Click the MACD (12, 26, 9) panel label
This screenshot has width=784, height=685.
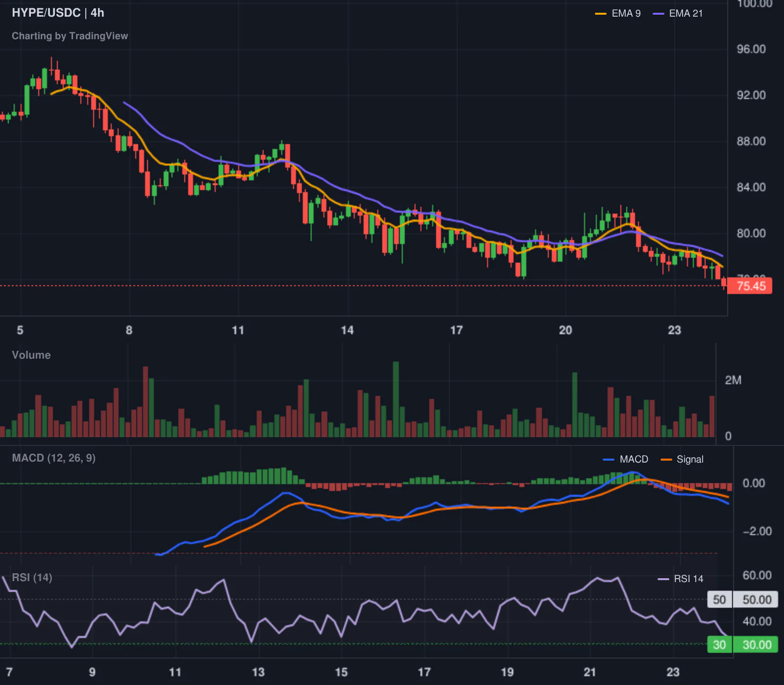click(53, 458)
